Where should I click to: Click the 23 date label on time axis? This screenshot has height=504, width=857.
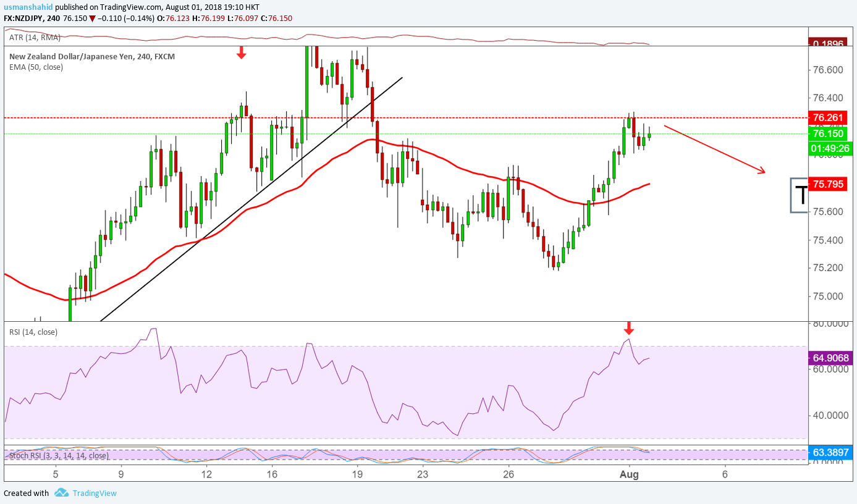coord(422,474)
